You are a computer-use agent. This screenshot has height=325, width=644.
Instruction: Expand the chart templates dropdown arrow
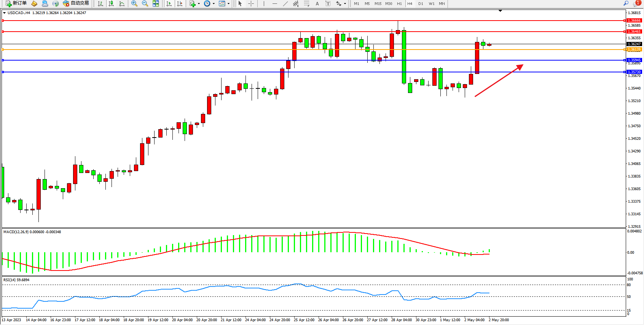(x=228, y=4)
